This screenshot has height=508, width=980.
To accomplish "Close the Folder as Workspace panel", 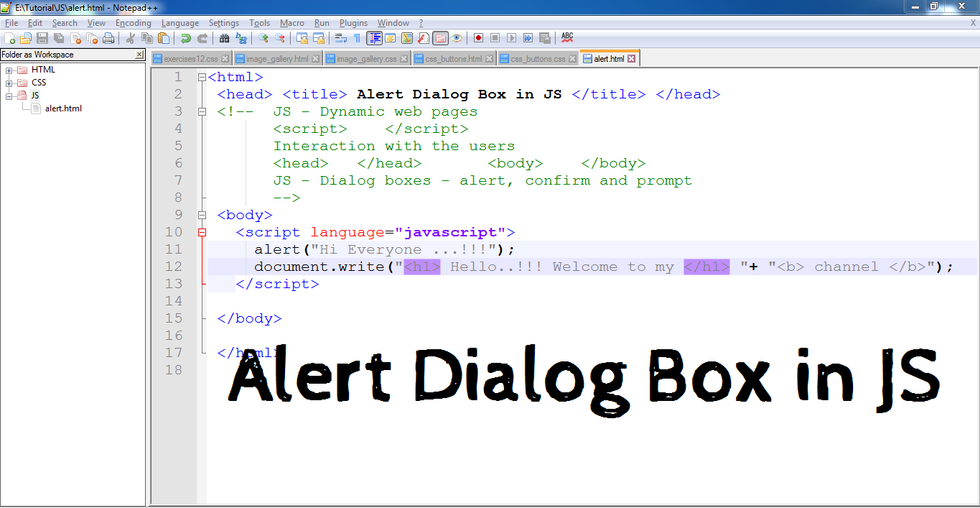I will click(139, 54).
